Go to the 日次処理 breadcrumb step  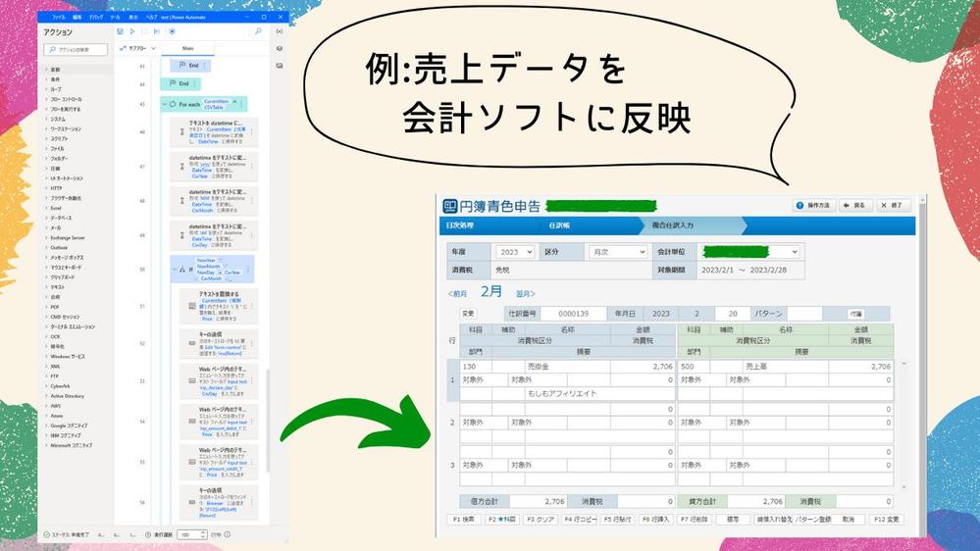(460, 225)
